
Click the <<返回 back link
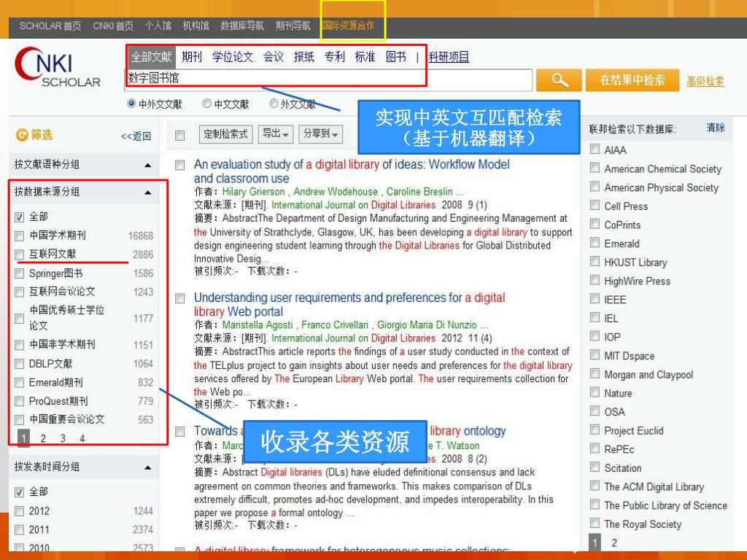136,136
